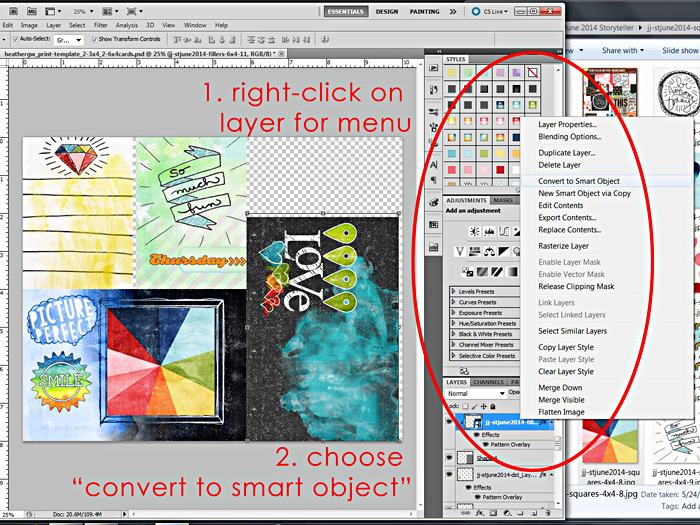The image size is (700, 525).
Task: Add a Color Balance adjustment
Action: coord(489,252)
